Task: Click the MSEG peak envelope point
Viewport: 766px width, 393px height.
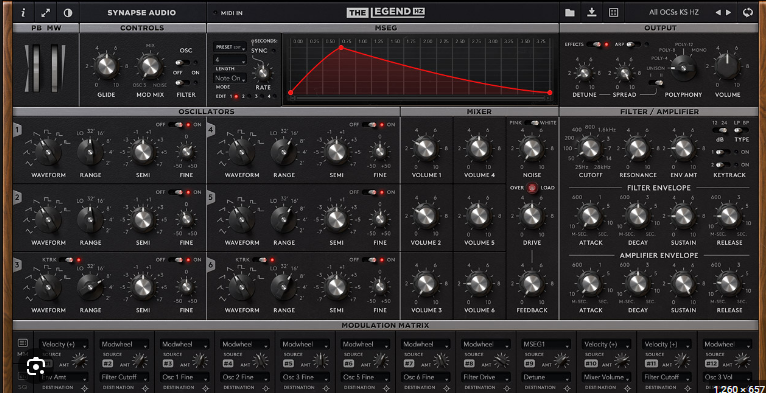Action: pyautogui.click(x=341, y=47)
